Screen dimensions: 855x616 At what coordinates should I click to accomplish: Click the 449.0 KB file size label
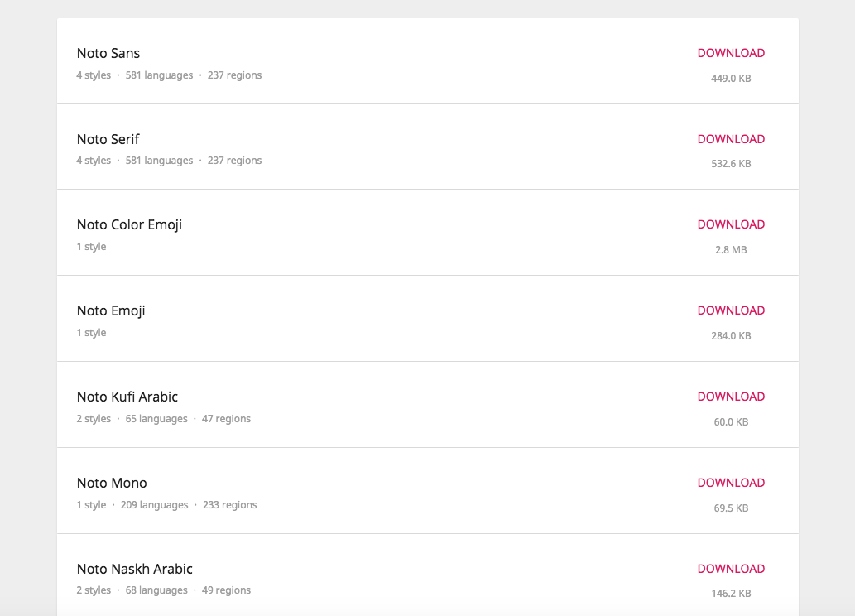point(731,79)
